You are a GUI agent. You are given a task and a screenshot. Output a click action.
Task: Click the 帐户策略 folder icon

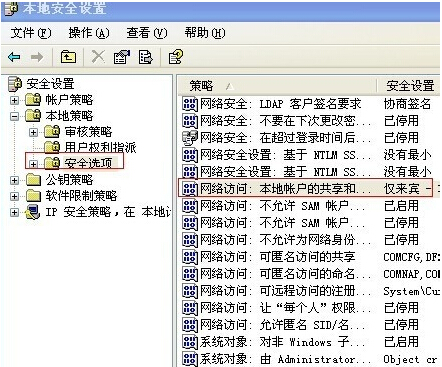(33, 99)
